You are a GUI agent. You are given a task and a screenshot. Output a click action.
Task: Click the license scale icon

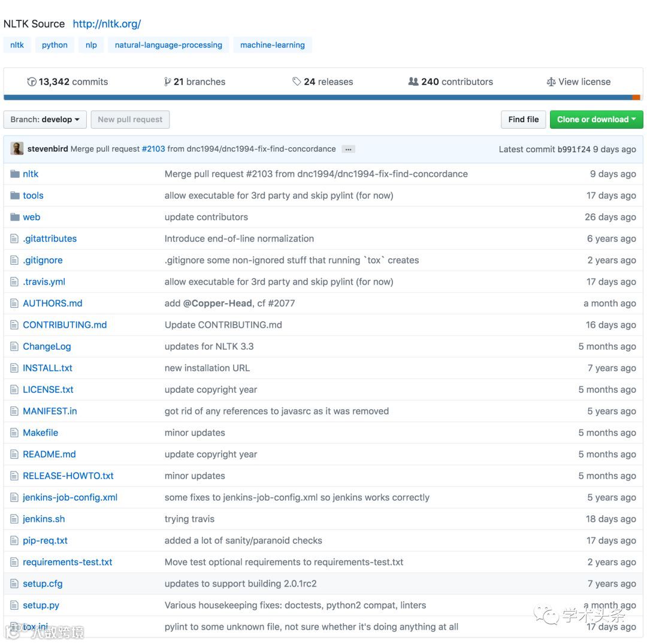[x=551, y=81]
